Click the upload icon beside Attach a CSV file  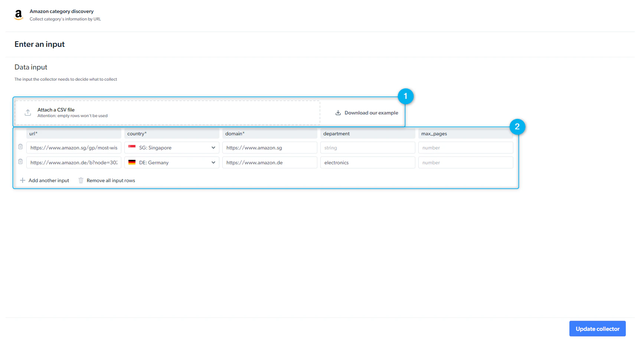(x=28, y=113)
